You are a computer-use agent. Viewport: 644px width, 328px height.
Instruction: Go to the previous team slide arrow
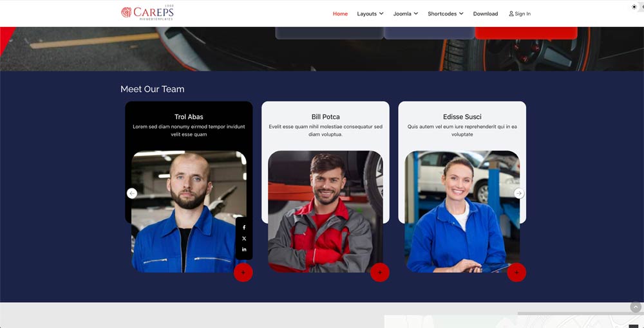coord(132,194)
